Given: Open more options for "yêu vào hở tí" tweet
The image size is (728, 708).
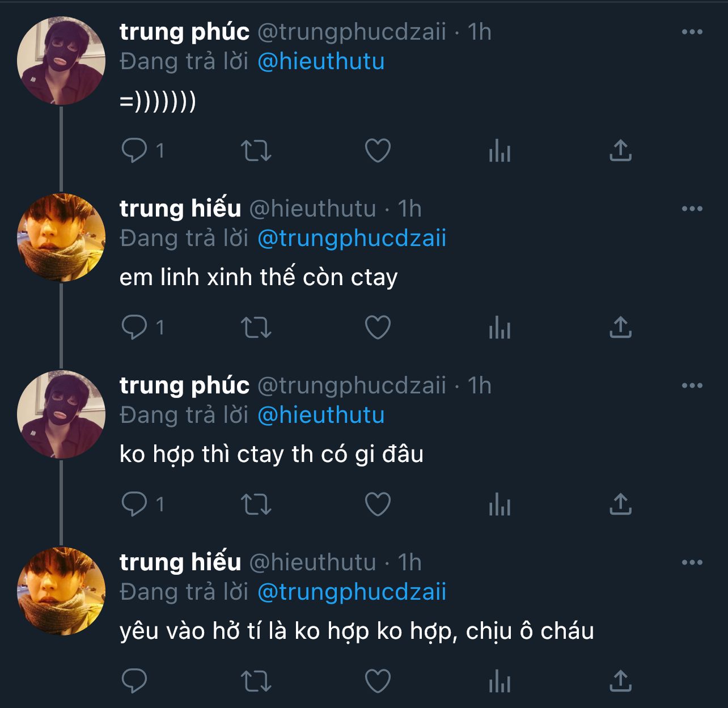Looking at the screenshot, I should 692,562.
